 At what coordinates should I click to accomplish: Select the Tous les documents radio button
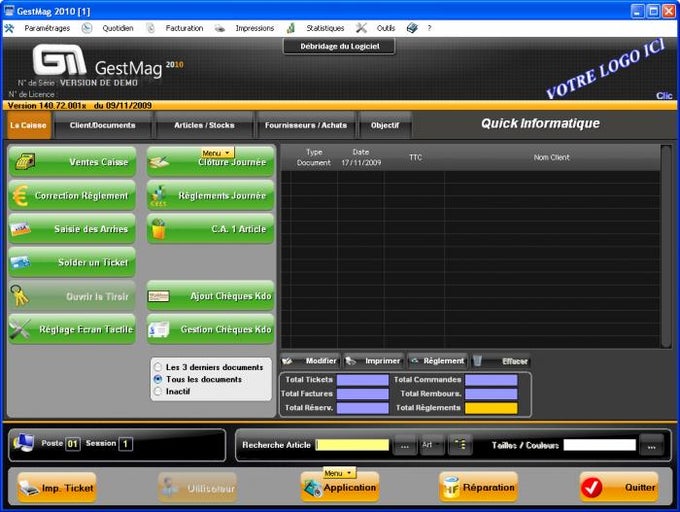coord(158,379)
